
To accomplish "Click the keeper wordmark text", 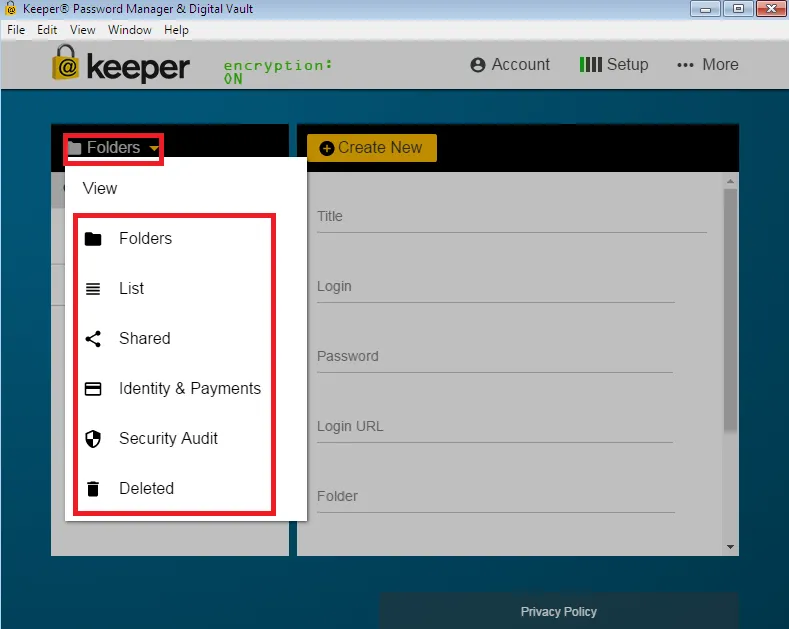I will (x=138, y=67).
